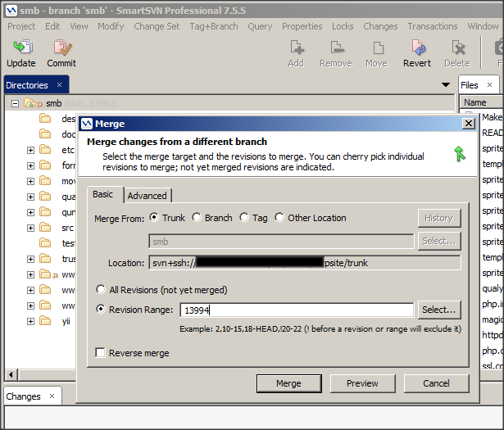Open the Tag+Branch menu
This screenshot has width=504, height=430.
(214, 26)
